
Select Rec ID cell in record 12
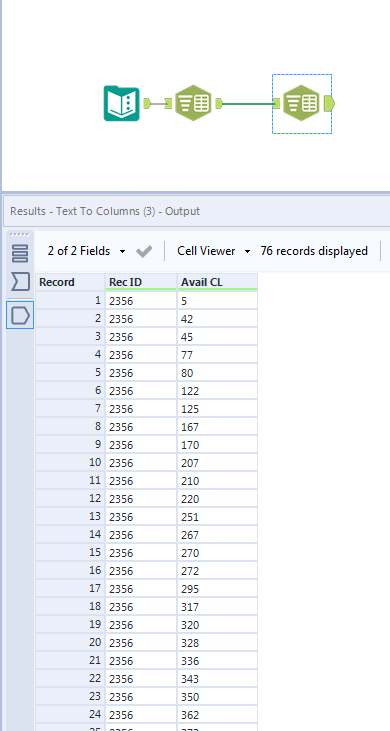point(141,499)
